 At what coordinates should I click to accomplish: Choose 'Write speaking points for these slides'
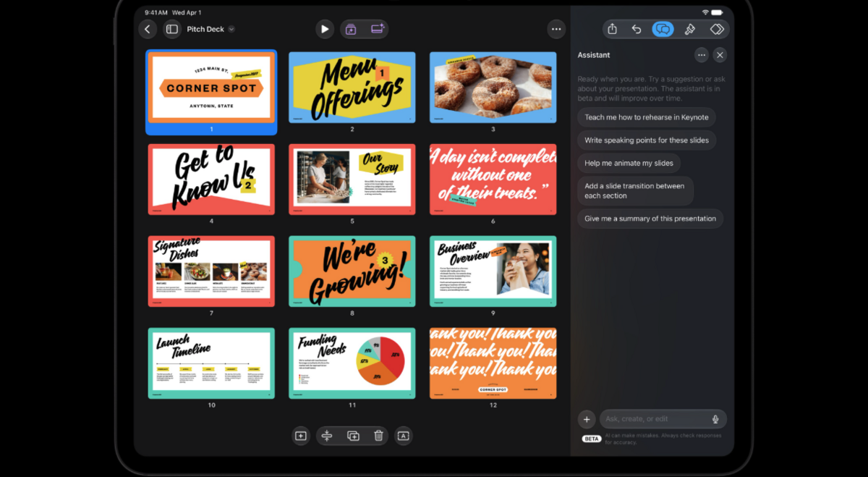click(647, 140)
